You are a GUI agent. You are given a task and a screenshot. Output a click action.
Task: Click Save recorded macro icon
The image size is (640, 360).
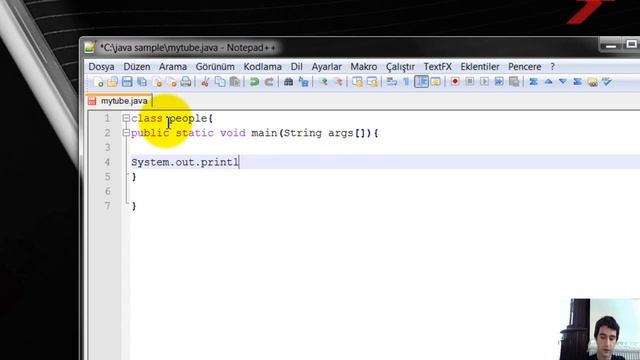514,82
